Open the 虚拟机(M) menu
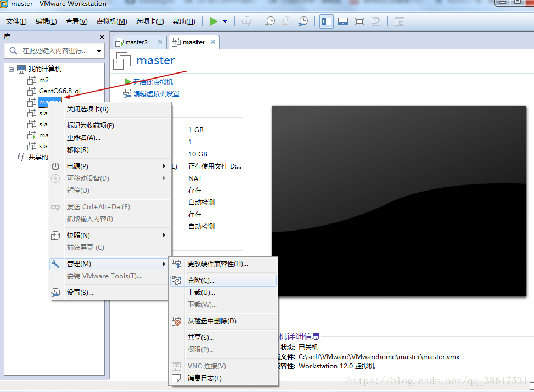This screenshot has height=392, width=534. 111,21
